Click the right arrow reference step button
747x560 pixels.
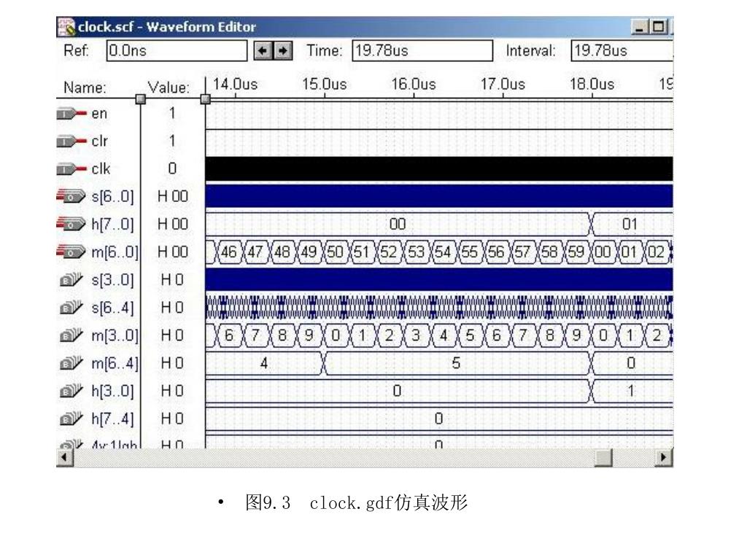tap(283, 50)
